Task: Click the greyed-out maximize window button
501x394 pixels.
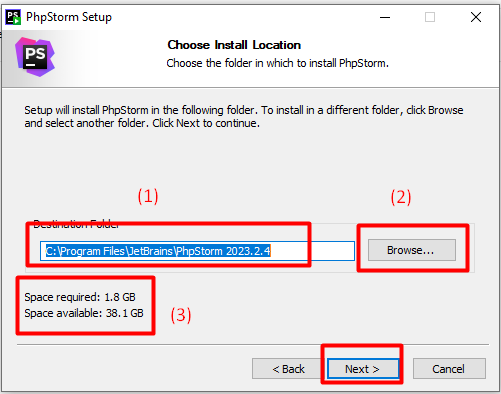Action: 430,17
